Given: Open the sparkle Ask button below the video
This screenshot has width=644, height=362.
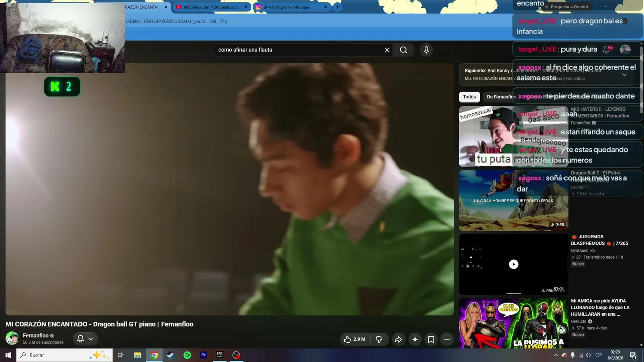Looking at the screenshot, I should [x=415, y=339].
